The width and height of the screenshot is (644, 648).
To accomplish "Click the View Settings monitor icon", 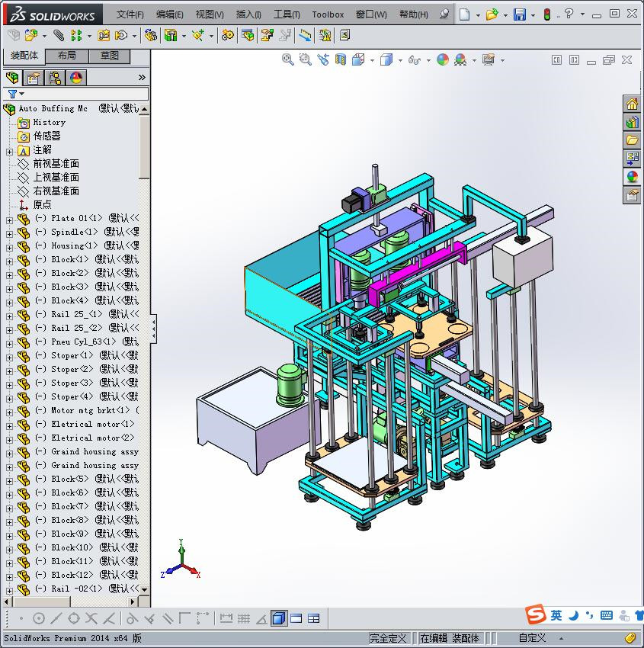I will pos(489,60).
